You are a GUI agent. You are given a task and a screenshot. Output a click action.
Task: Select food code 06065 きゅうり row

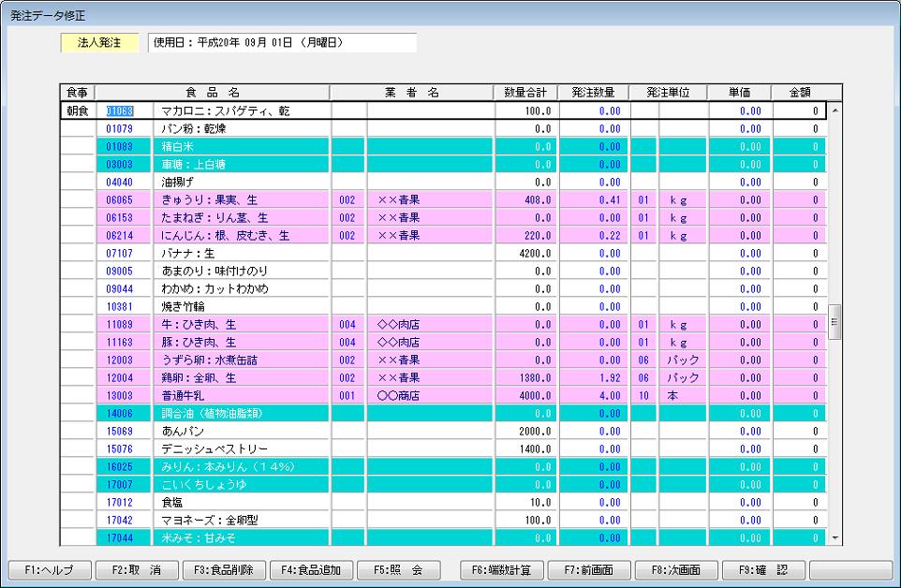[120, 199]
